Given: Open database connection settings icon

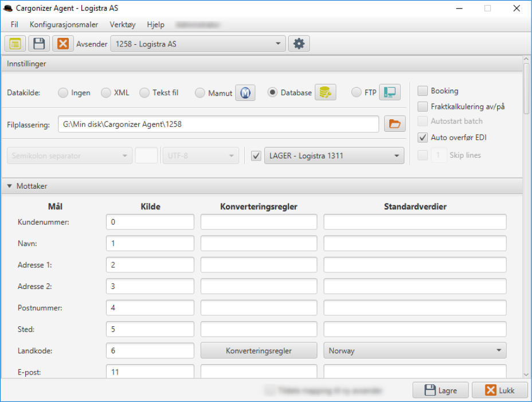Looking at the screenshot, I should [326, 92].
